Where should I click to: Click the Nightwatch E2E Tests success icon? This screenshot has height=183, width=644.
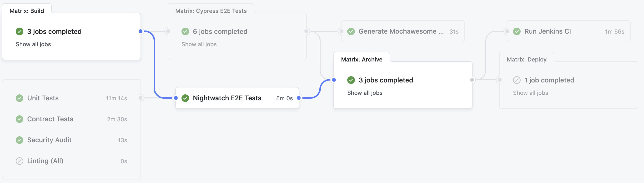185,98
